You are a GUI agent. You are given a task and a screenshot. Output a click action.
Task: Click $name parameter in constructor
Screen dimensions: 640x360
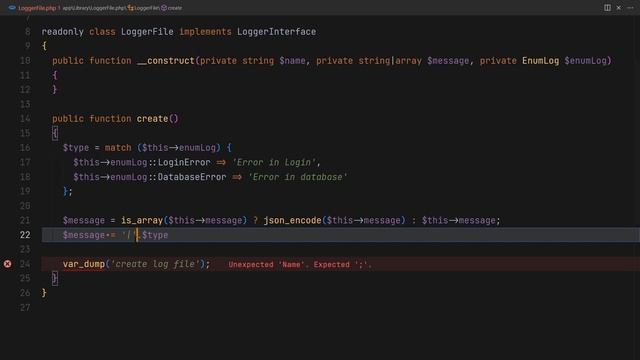click(292, 61)
